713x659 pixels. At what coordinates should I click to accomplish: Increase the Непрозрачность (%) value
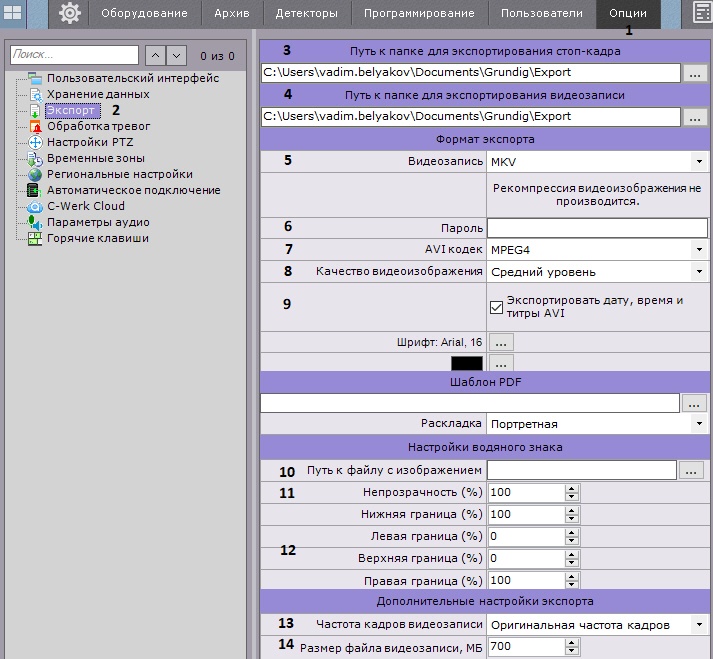tap(572, 488)
